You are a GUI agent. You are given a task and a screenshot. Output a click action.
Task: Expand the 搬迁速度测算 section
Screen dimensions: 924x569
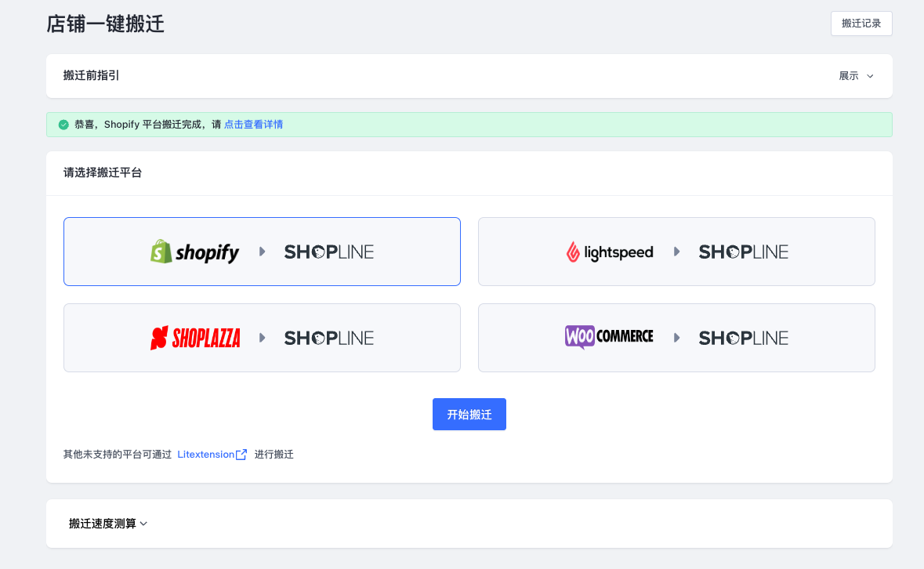coord(108,523)
